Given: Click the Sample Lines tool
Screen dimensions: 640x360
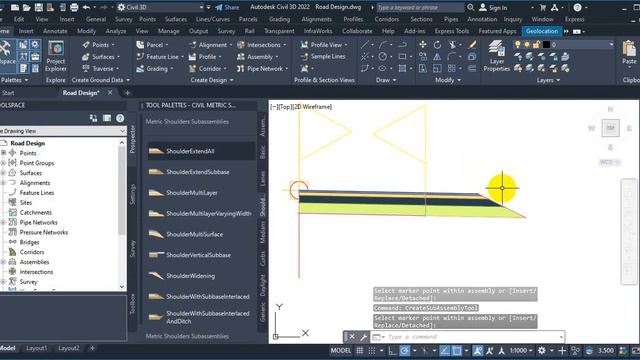Looking at the screenshot, I should [323, 57].
